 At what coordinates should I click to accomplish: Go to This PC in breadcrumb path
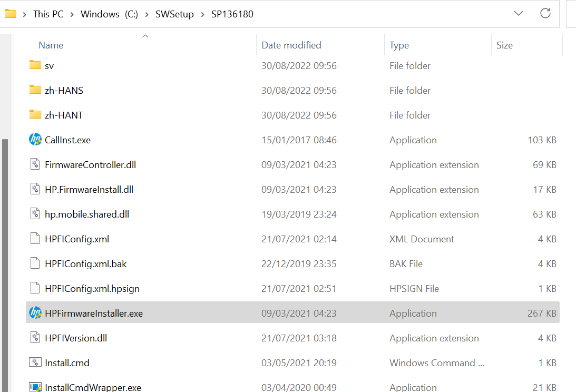tap(48, 14)
